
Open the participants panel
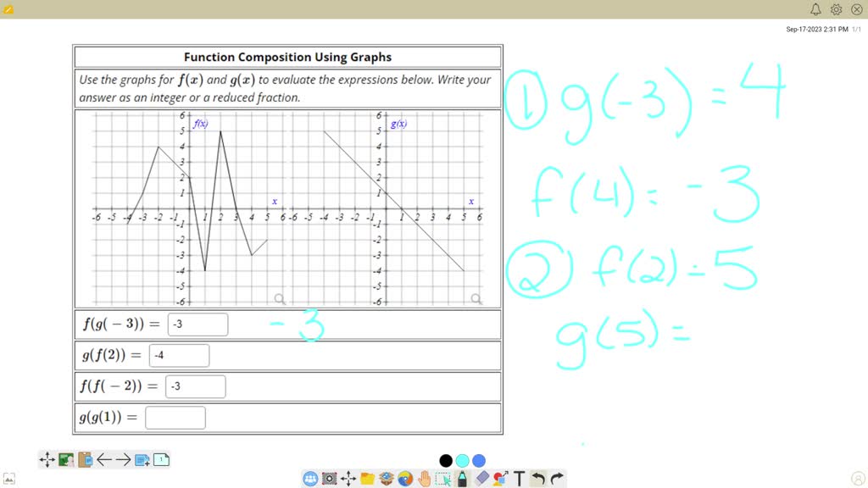[x=310, y=479]
